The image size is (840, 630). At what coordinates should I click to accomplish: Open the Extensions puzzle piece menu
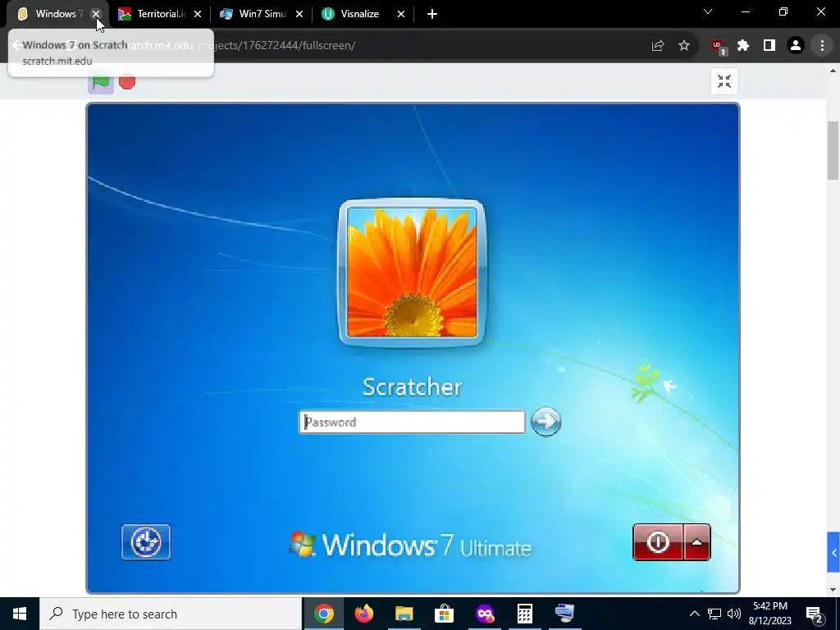point(743,46)
